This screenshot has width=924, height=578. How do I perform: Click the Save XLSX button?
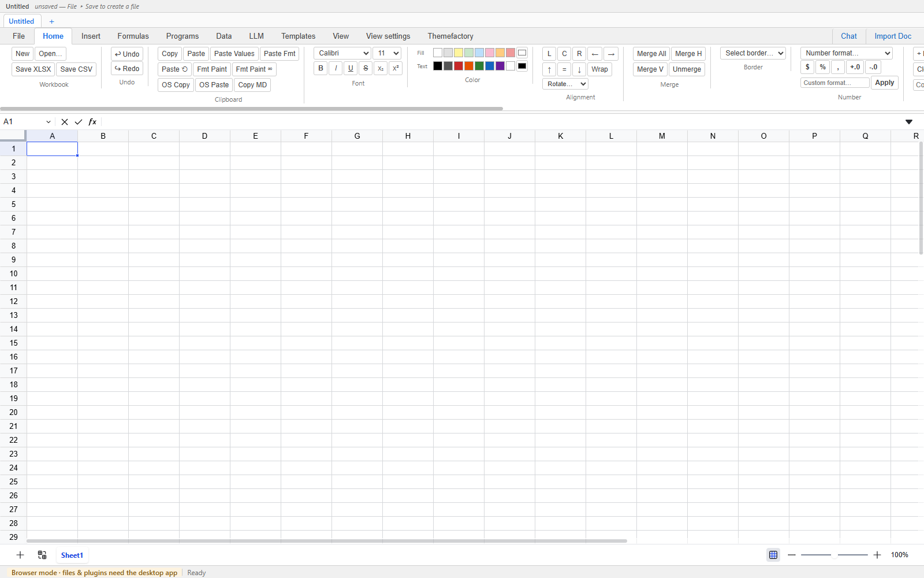[33, 69]
